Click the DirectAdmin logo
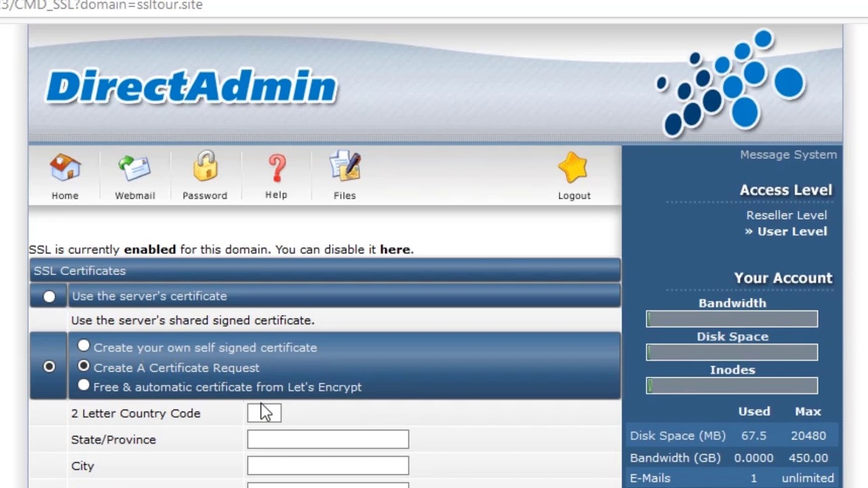Image resolution: width=868 pixels, height=488 pixels. (191, 86)
